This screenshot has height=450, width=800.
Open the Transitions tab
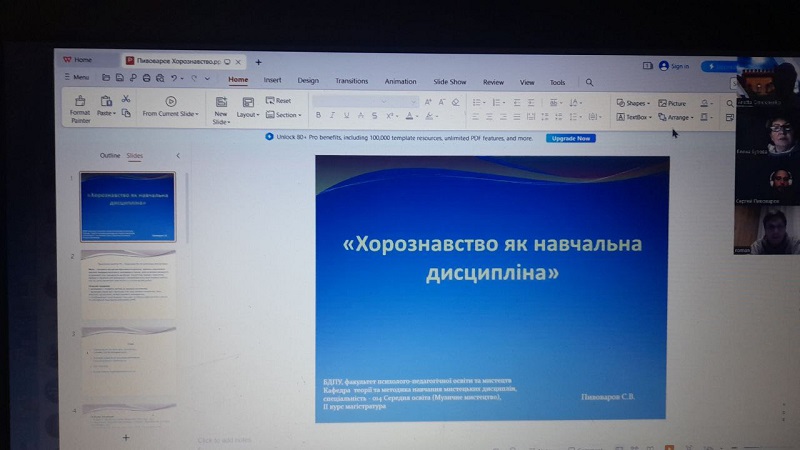(352, 81)
